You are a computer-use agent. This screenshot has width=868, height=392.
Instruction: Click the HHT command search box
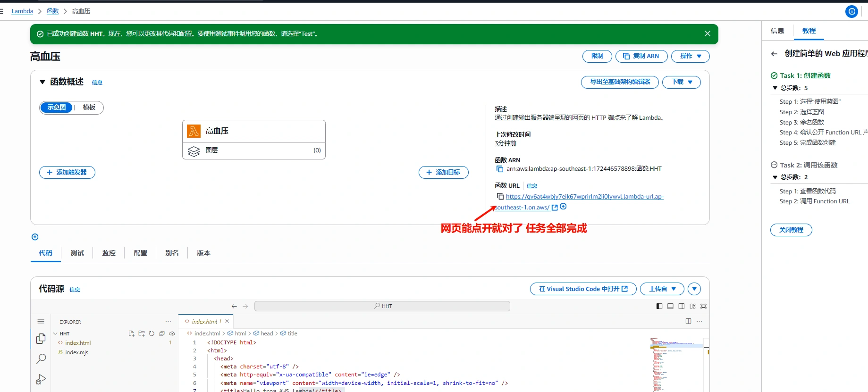382,306
